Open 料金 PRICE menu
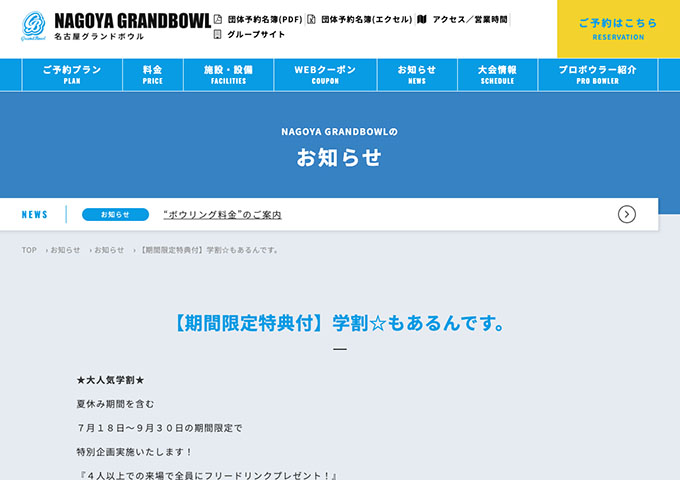Screen dimensions: 680x480 pos(153,75)
